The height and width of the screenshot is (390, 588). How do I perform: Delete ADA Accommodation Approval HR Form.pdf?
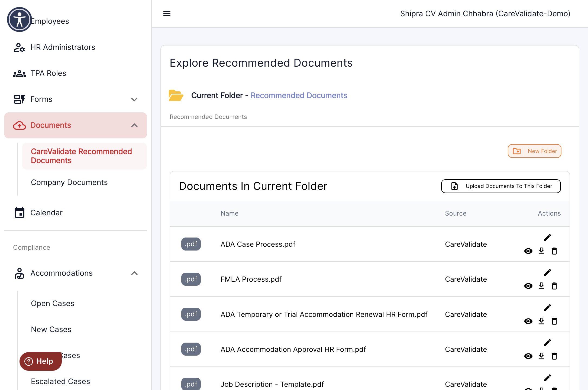[554, 356]
